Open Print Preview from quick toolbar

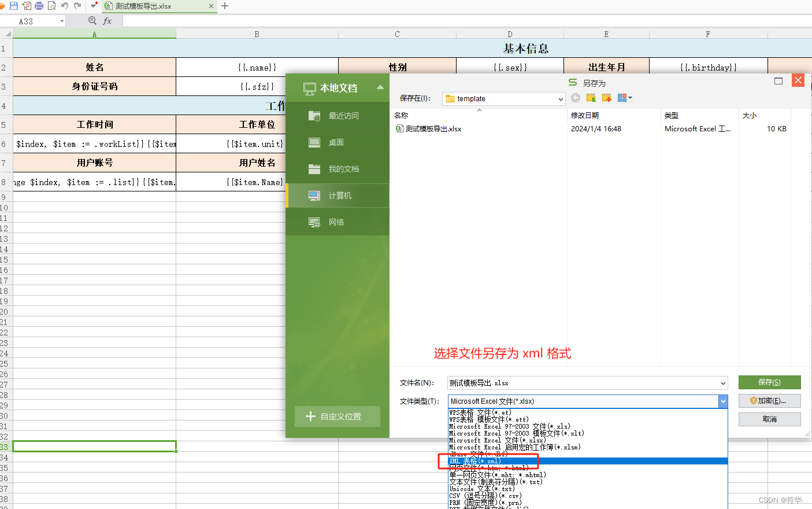click(x=52, y=6)
